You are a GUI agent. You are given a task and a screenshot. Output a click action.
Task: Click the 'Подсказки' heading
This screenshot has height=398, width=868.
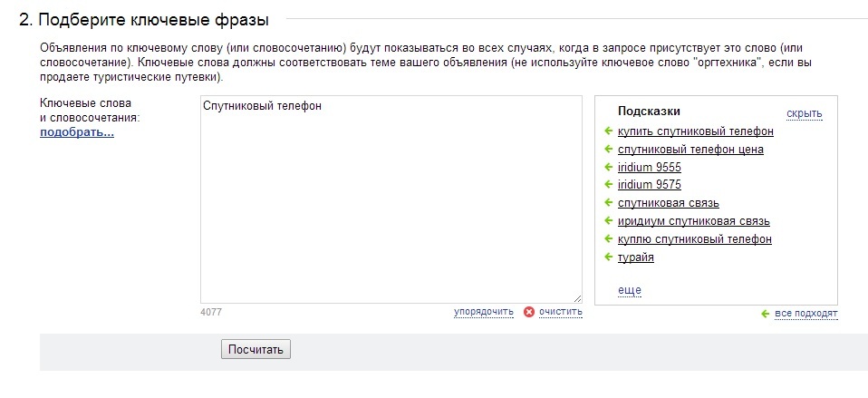[x=649, y=112]
